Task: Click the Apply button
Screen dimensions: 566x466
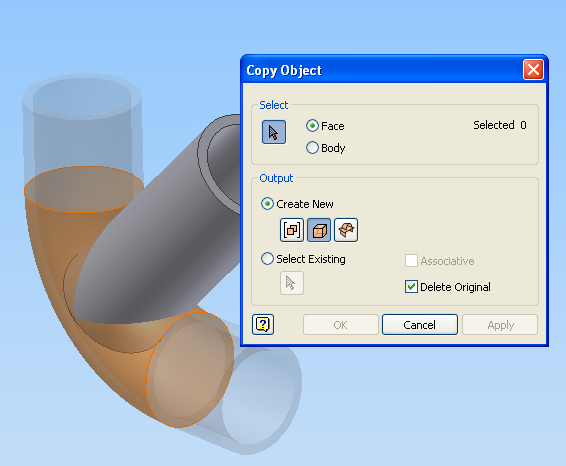Action: pyautogui.click(x=500, y=325)
